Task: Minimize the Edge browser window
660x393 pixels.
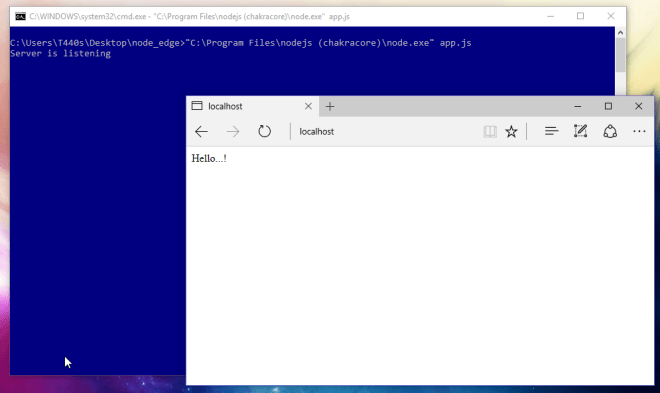Action: (578, 106)
